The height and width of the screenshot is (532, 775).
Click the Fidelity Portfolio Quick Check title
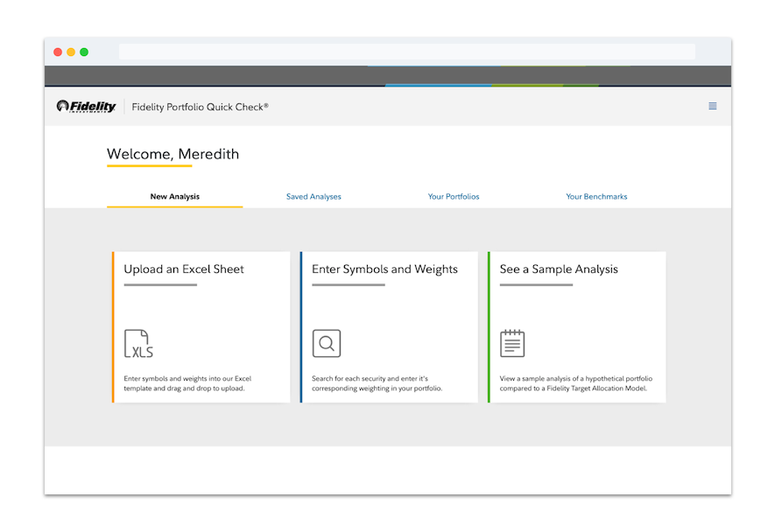coord(201,107)
